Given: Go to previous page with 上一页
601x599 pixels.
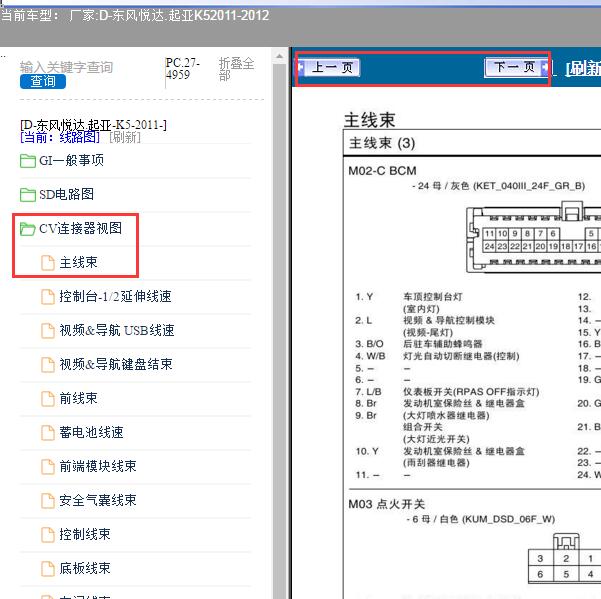Looking at the screenshot, I should [332, 68].
